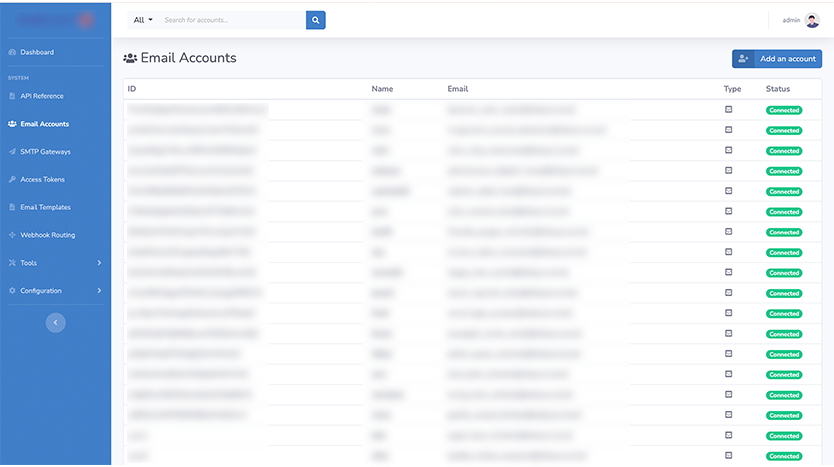Click the magnifier search button
The height and width of the screenshot is (467, 834).
[x=315, y=20]
